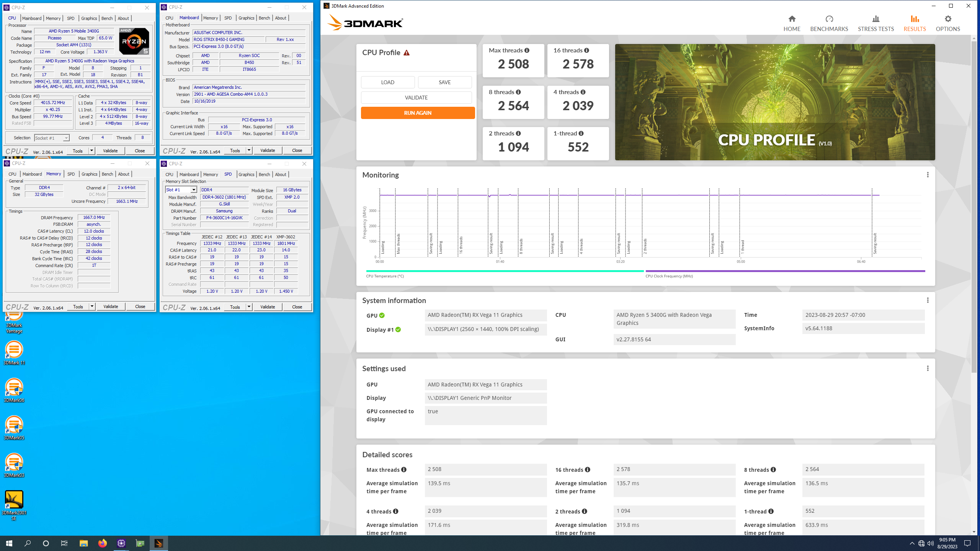Click the CPU Temperature legend bar
The height and width of the screenshot is (551, 980).
pos(505,271)
